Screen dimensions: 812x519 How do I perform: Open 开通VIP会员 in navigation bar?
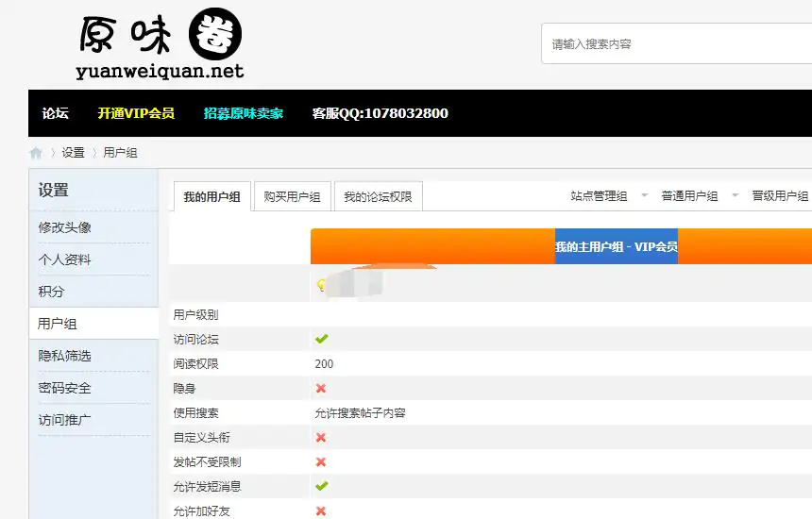[136, 113]
